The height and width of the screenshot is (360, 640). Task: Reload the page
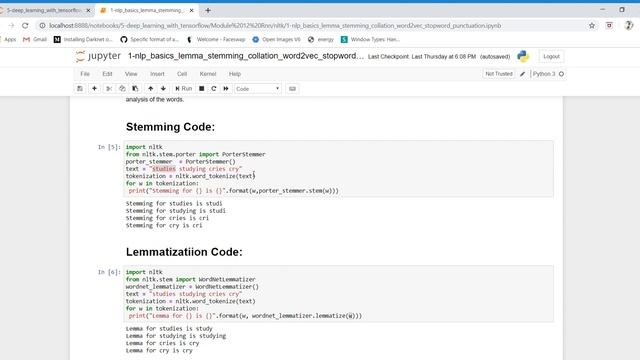(x=25, y=25)
